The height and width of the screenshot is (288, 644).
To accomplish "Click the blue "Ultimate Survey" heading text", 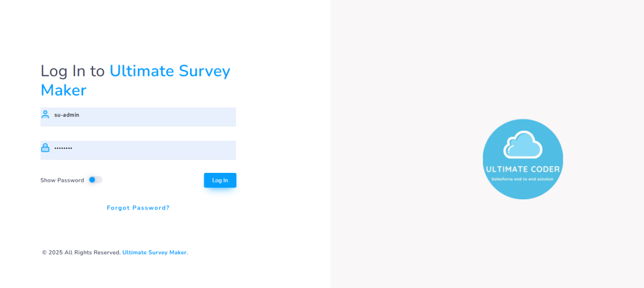I will 170,71.
